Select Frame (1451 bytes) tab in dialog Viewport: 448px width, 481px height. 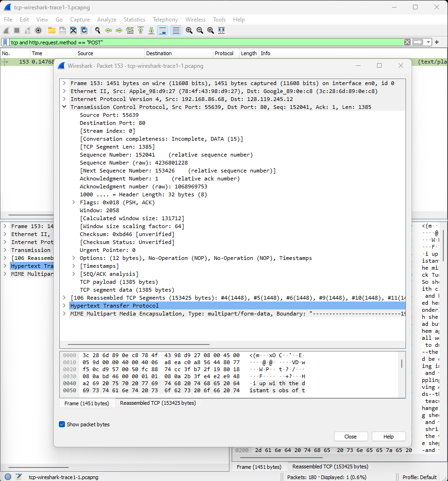pos(87,403)
